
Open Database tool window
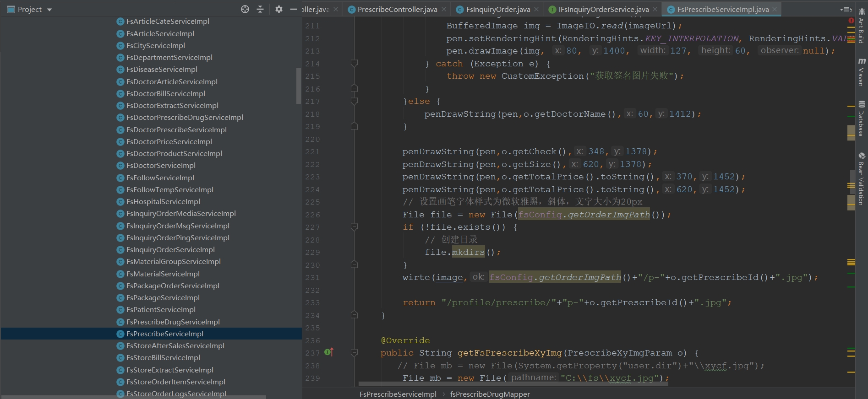(862, 118)
